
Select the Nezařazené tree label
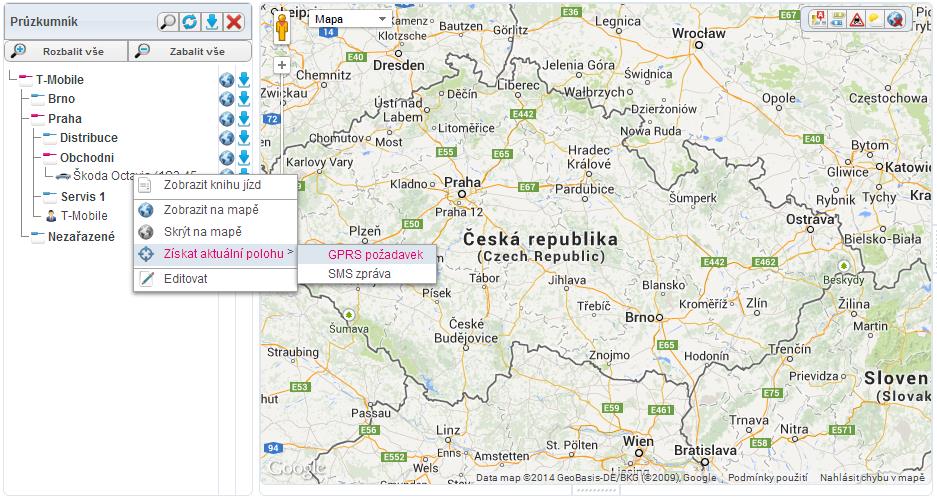click(81, 237)
